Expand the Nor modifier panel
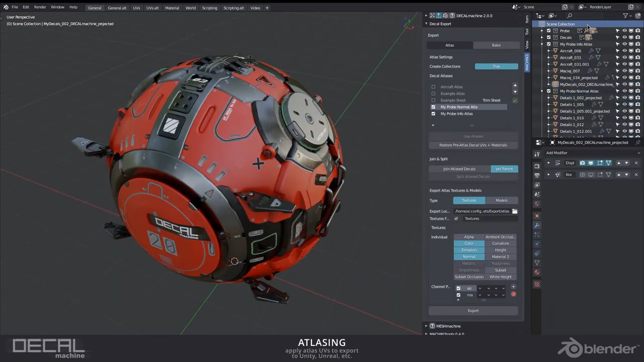644x362 pixels. coord(548,174)
